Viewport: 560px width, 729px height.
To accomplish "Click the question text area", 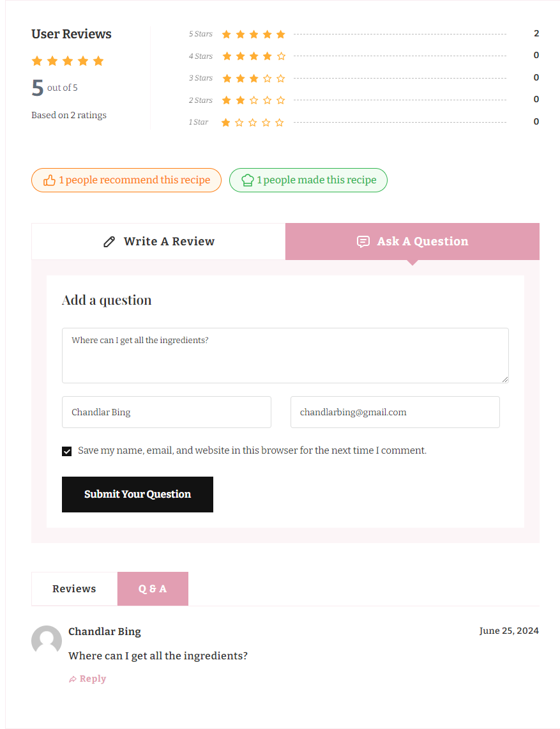I will (285, 356).
